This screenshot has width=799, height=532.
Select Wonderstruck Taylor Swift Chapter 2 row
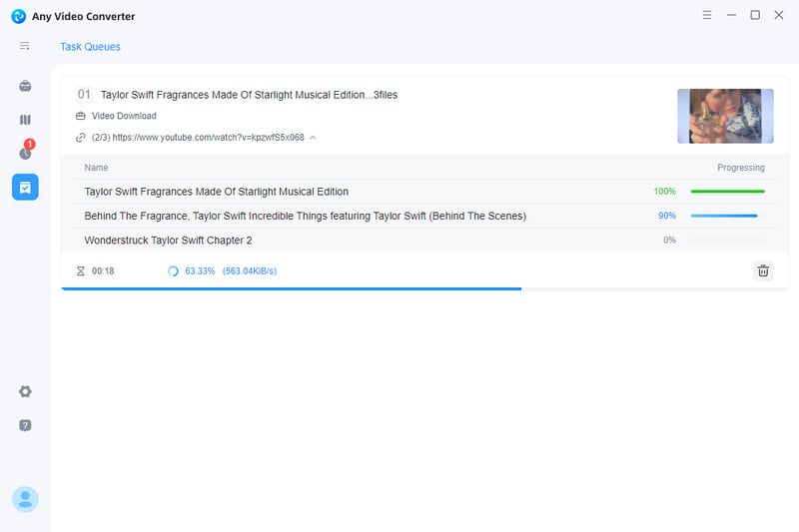point(423,241)
